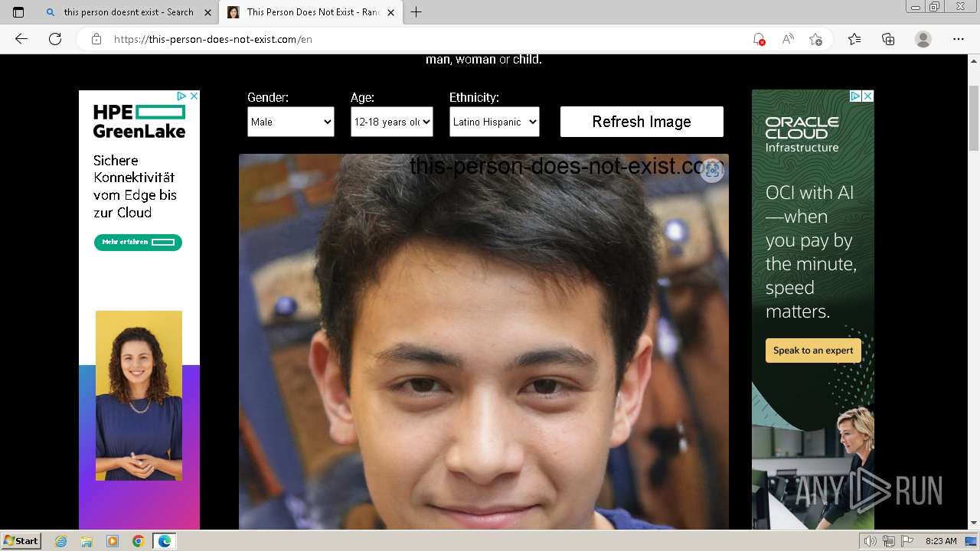Restore down the Edge browser window
The image size is (980, 551).
(934, 7)
